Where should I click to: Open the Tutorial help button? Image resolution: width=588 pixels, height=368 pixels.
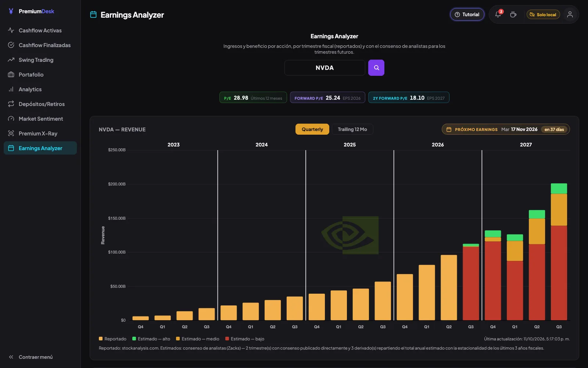(467, 14)
